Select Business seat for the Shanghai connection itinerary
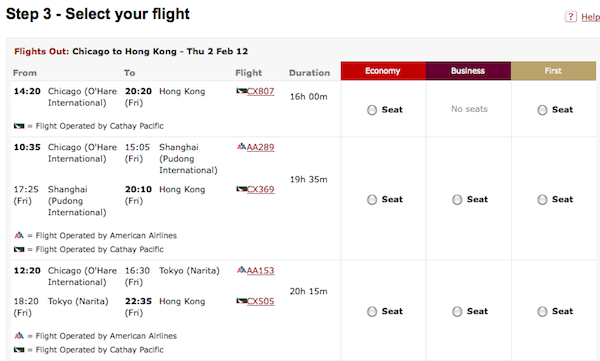The height and width of the screenshot is (361, 600). pos(457,200)
